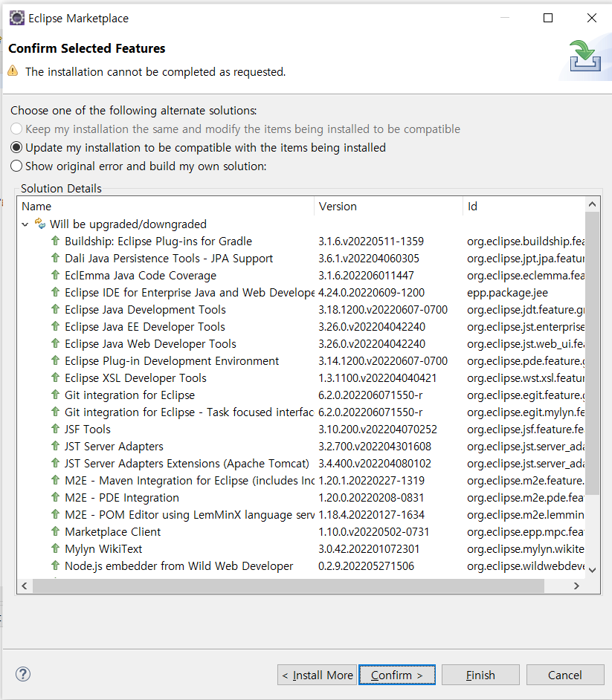Click upgrade arrow icon beside Marketplace Client
This screenshot has width=612, height=700.
55,531
